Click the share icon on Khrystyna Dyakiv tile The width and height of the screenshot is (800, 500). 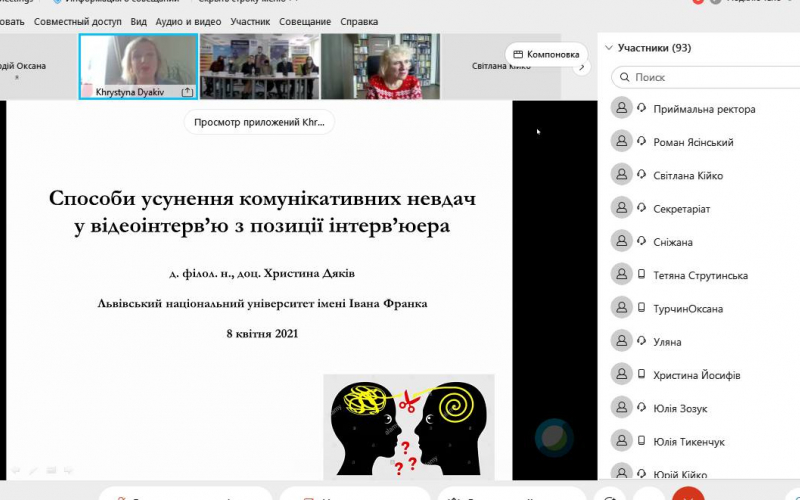point(187,92)
